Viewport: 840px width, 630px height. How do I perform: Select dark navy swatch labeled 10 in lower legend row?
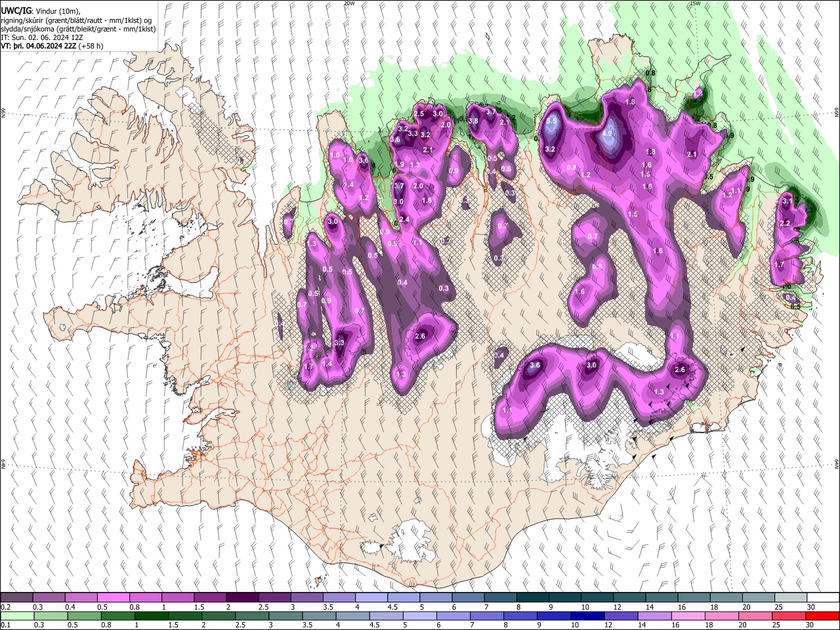tap(586, 616)
